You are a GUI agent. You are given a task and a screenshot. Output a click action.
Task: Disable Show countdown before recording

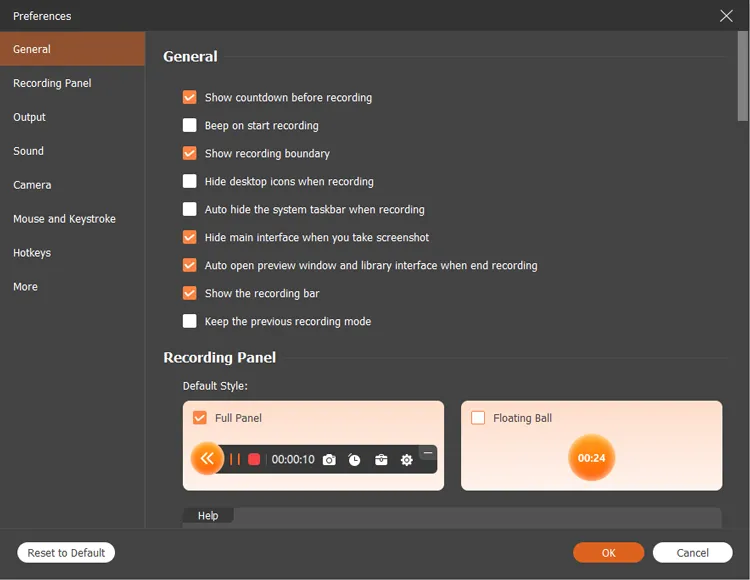(x=189, y=98)
